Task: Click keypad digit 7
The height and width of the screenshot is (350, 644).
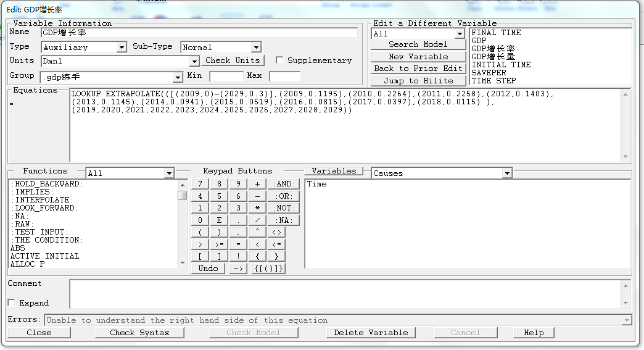Action: pyautogui.click(x=200, y=184)
